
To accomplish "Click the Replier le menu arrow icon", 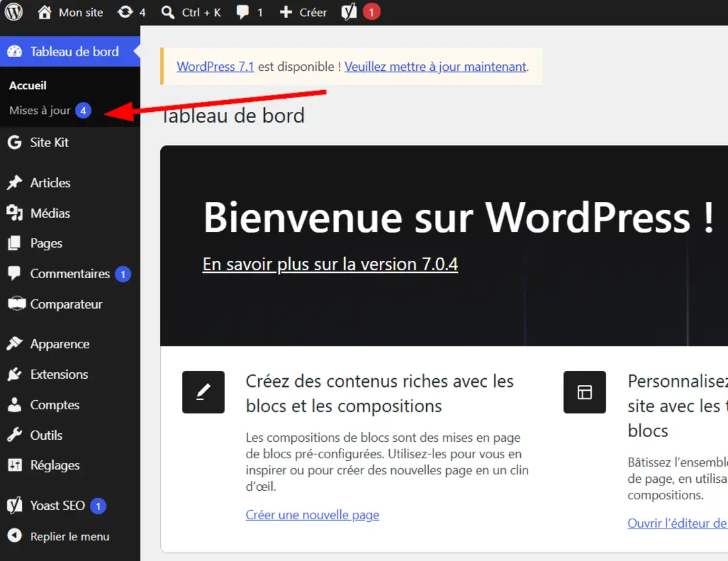I will [x=15, y=536].
